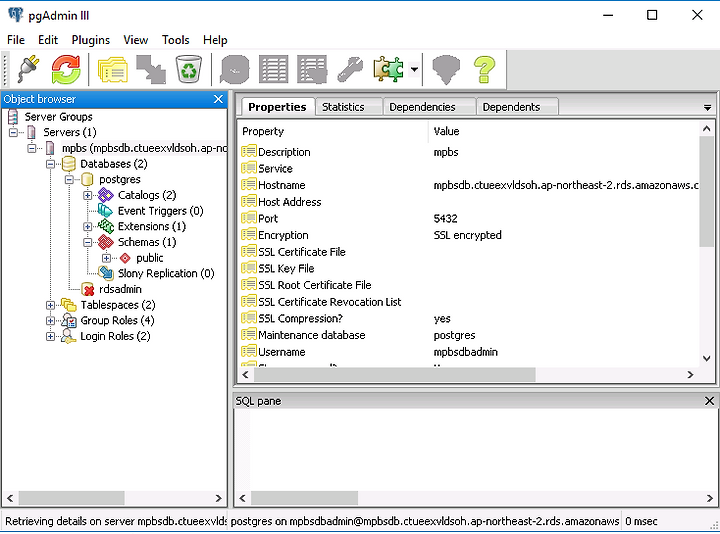Click the Extensions icon in the tree
The image size is (720, 534).
tap(106, 226)
